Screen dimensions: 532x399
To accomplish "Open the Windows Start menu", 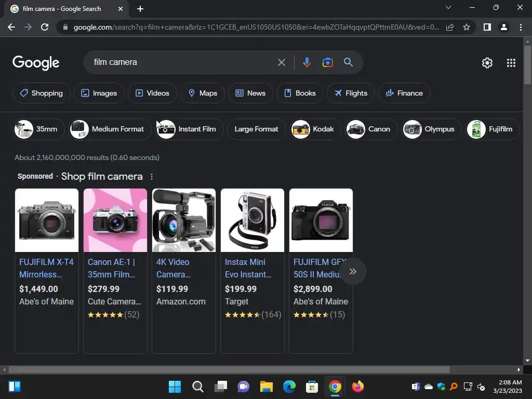I will click(175, 387).
